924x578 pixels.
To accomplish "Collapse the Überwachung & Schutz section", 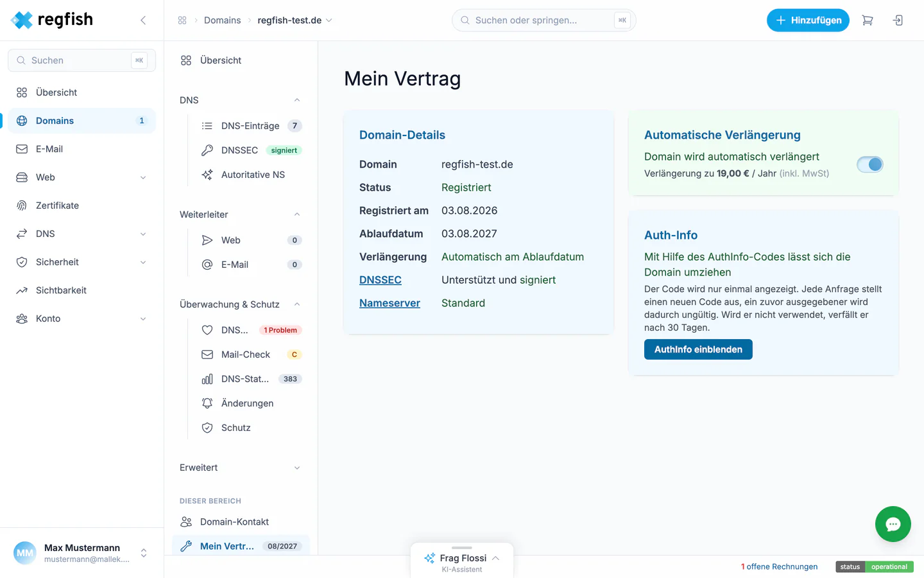I will tap(297, 304).
